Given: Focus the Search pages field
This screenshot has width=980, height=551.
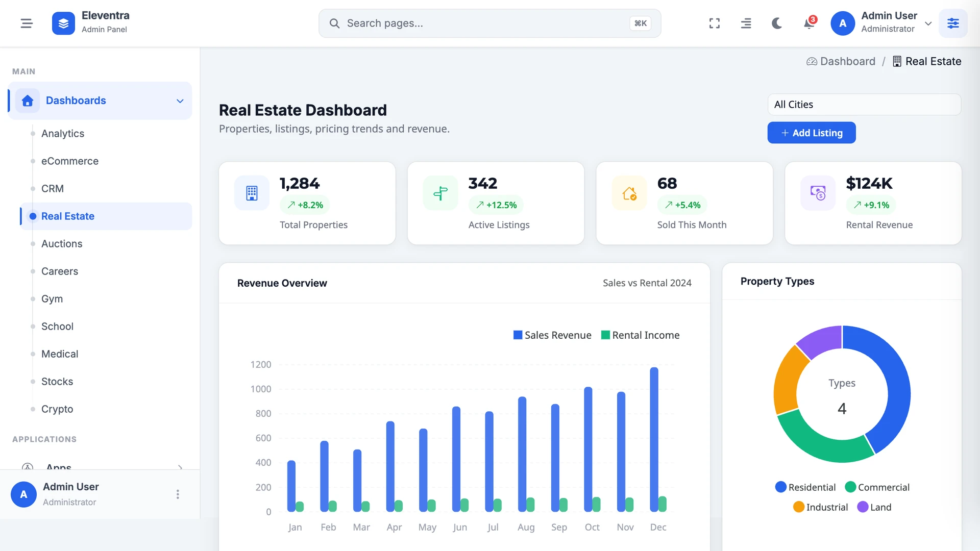Looking at the screenshot, I should coord(489,23).
